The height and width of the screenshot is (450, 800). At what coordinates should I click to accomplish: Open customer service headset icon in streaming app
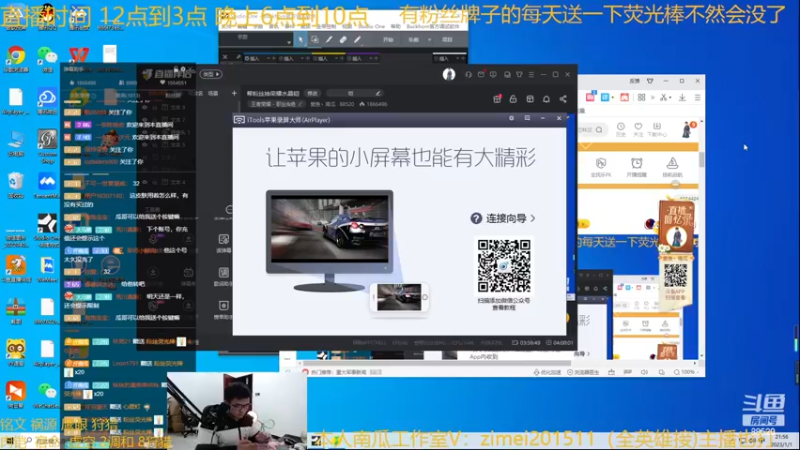[x=468, y=74]
